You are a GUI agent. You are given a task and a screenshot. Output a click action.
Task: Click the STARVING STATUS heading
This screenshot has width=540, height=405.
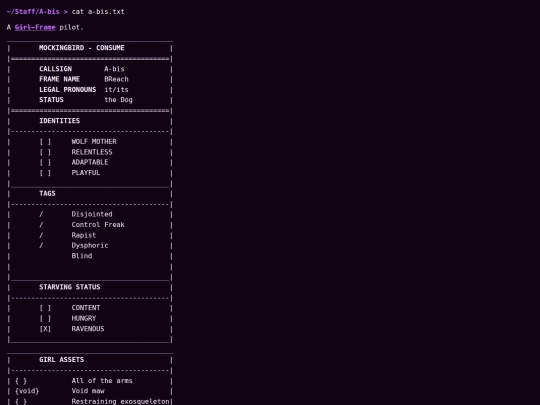coord(70,287)
